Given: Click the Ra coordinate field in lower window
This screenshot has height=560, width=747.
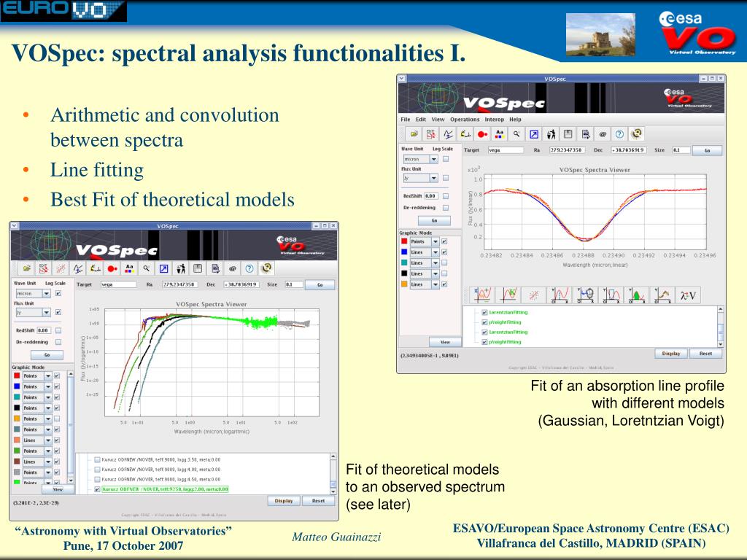Looking at the screenshot, I should (179, 284).
